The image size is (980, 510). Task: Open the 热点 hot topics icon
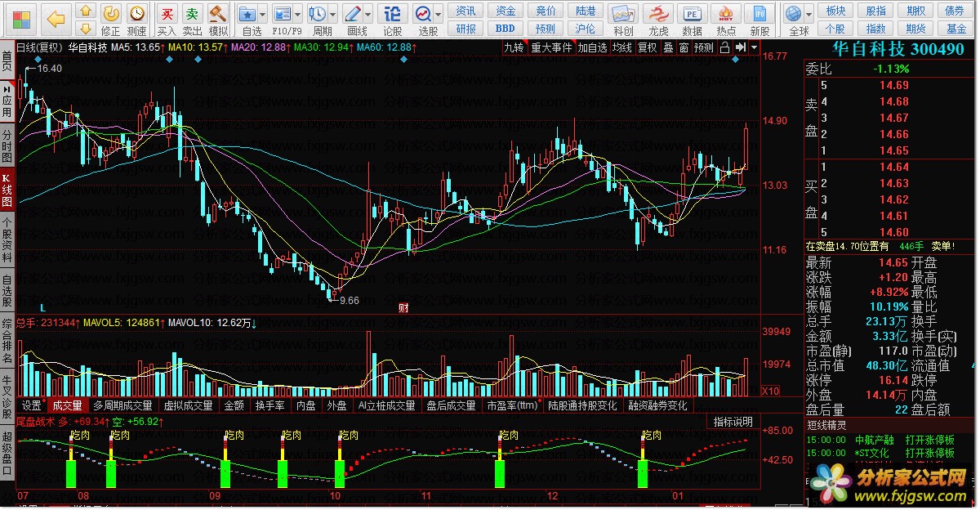[x=726, y=20]
